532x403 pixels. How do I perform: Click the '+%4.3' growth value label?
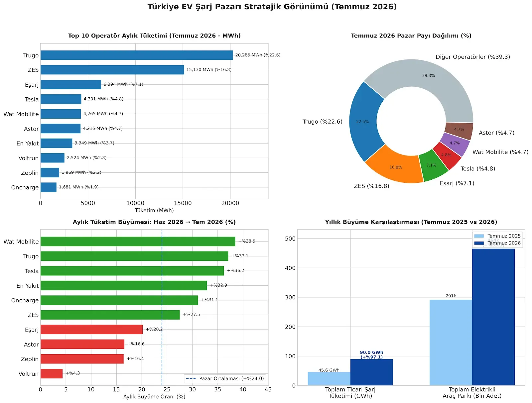click(72, 373)
